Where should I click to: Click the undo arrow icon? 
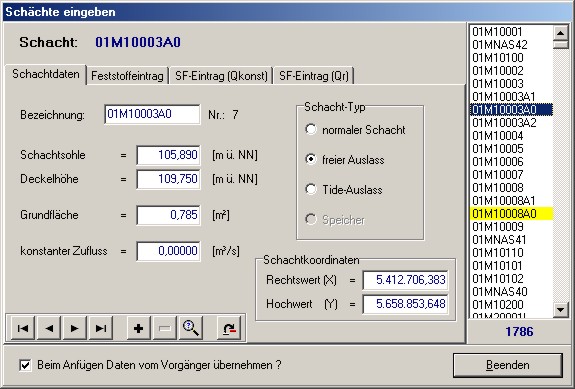pyautogui.click(x=229, y=328)
